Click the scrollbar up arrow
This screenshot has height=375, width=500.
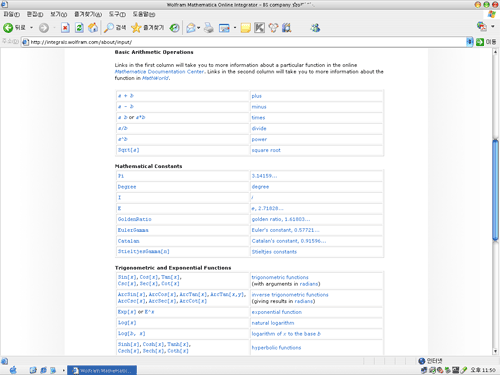tap(495, 52)
